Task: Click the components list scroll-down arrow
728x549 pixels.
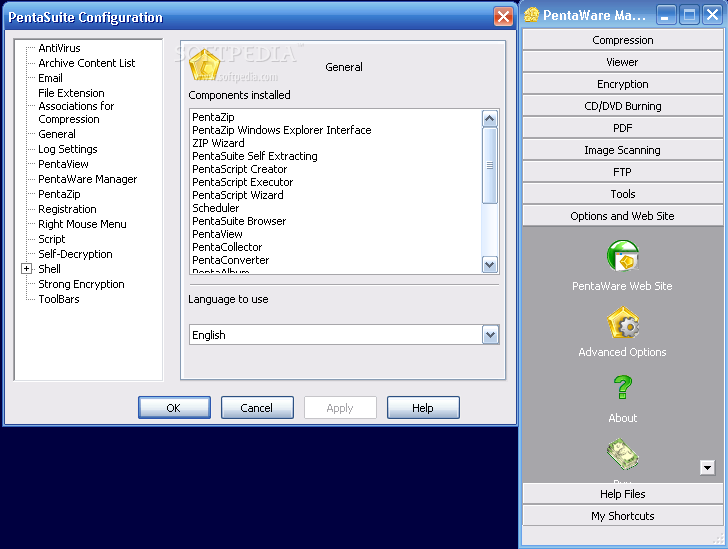Action: pyautogui.click(x=489, y=265)
